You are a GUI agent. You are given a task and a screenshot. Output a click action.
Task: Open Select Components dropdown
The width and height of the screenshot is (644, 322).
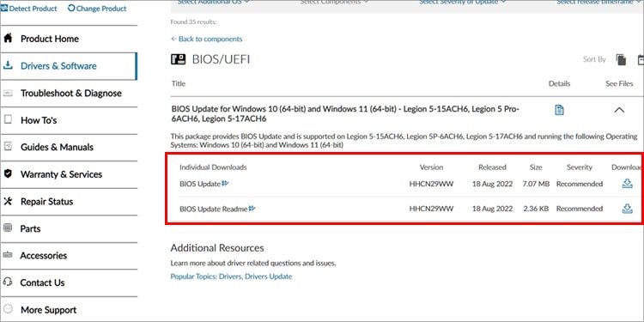pos(334,3)
